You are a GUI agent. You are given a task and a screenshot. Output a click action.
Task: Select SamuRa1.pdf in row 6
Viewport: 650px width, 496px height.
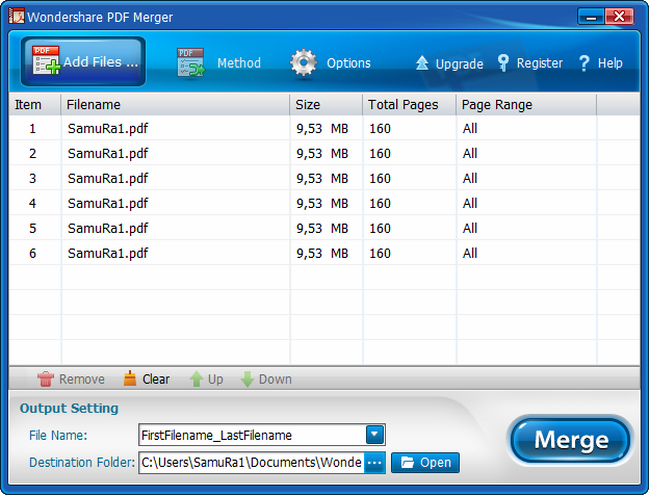pos(108,253)
